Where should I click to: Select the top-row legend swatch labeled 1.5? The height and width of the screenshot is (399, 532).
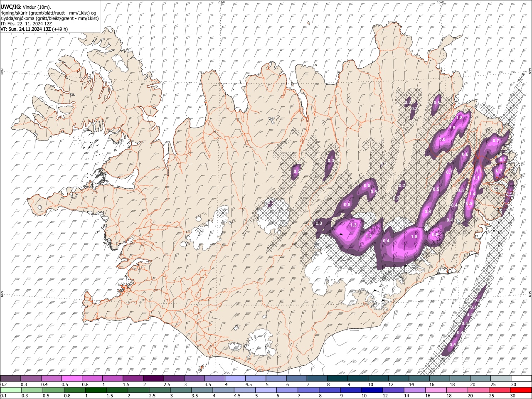pos(133,378)
